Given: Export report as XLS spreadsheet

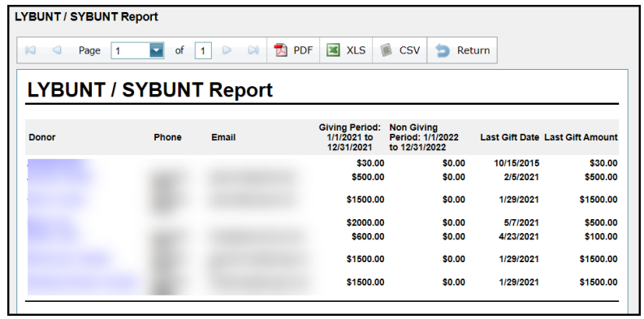Looking at the screenshot, I should [346, 50].
